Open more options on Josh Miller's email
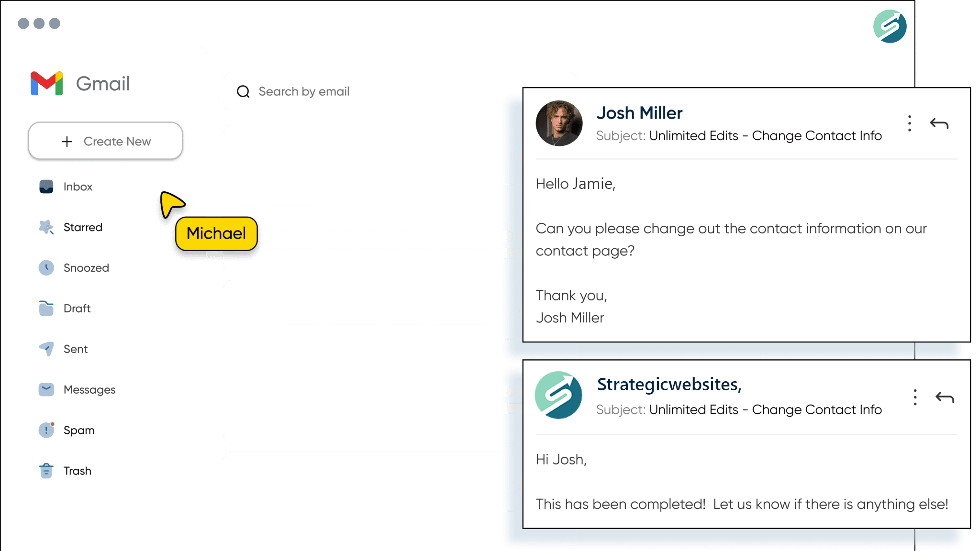 pyautogui.click(x=910, y=123)
